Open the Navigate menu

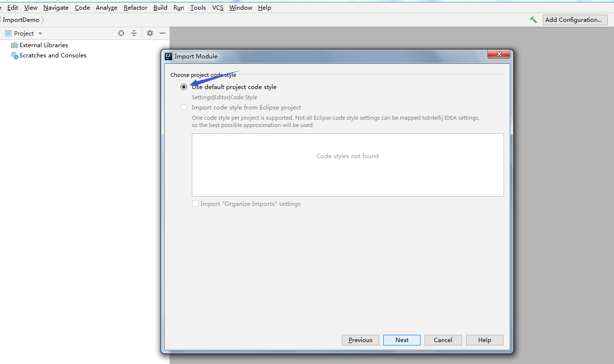[x=56, y=8]
